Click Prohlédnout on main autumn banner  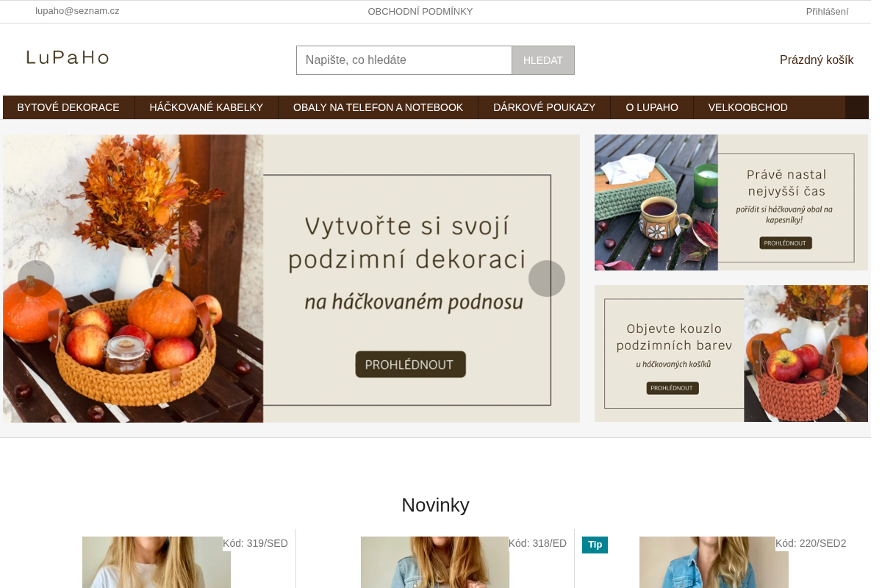coord(410,365)
